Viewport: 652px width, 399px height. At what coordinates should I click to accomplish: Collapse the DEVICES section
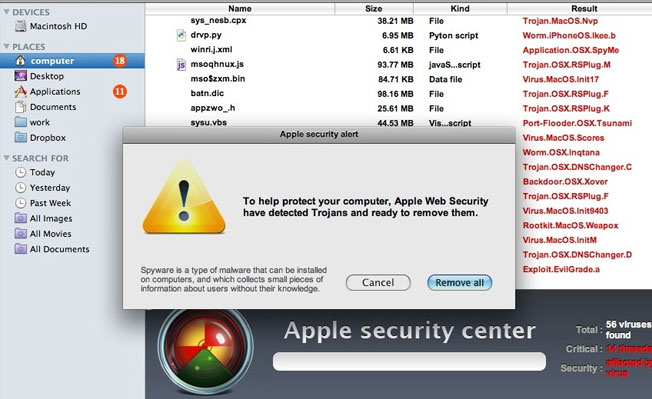pyautogui.click(x=6, y=12)
